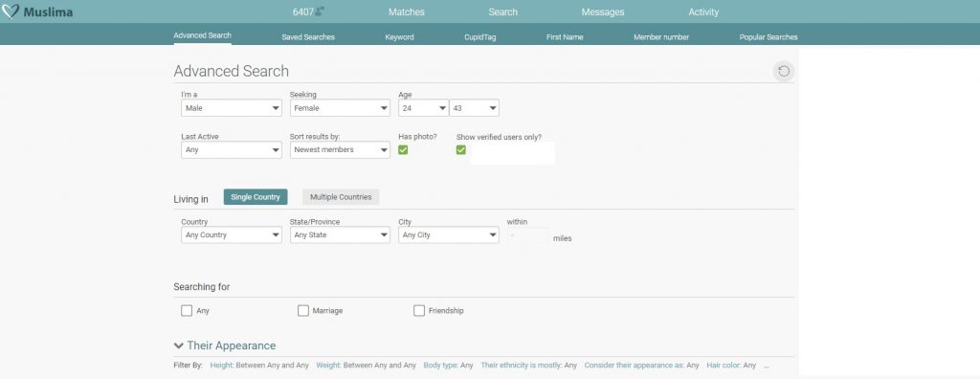
Task: Switch to the First Name tab
Action: tap(565, 37)
